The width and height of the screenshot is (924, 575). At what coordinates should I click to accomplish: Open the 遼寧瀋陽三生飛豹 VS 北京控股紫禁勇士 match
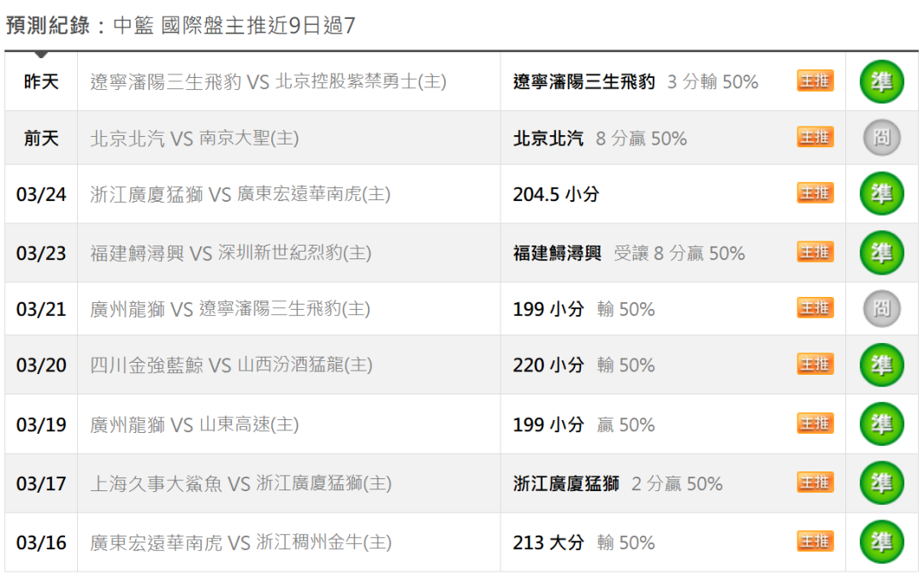pyautogui.click(x=268, y=81)
